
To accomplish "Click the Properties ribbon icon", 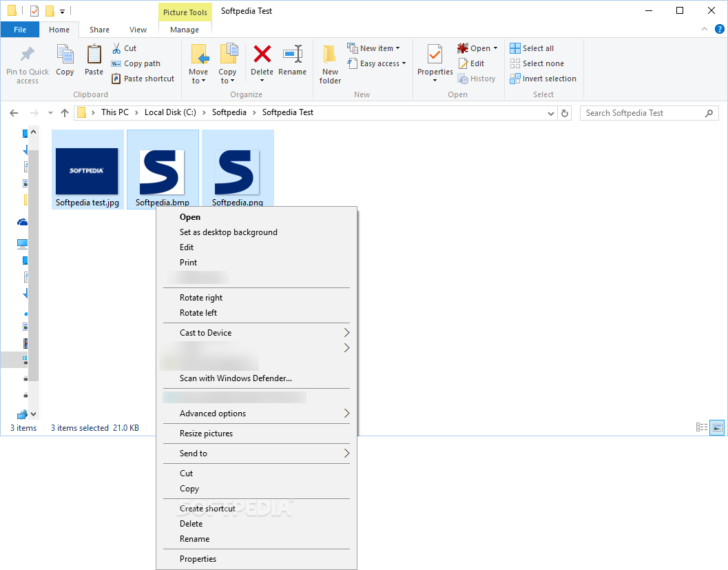I will tap(435, 54).
